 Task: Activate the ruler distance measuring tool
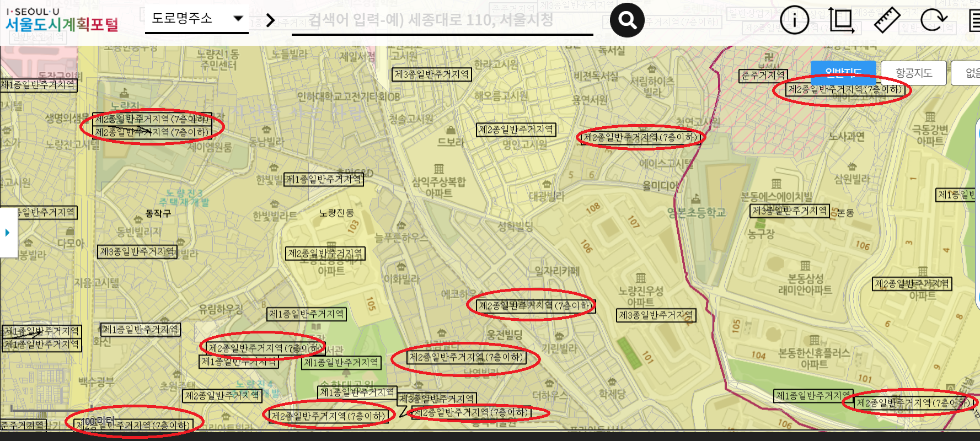(887, 21)
